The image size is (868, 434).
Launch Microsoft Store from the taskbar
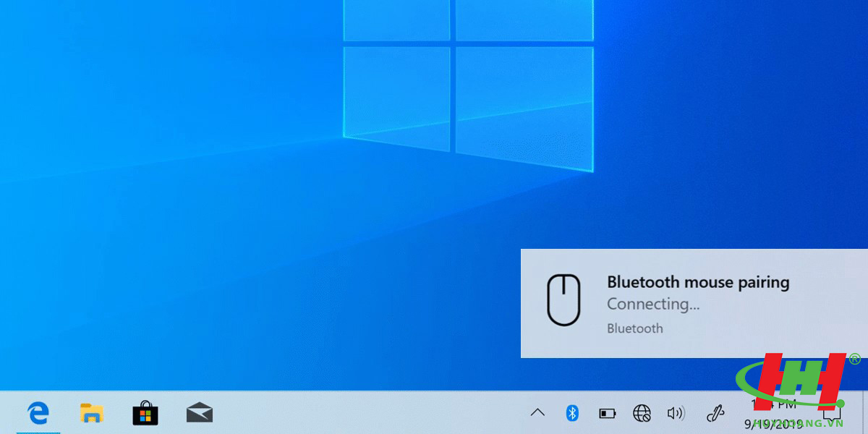145,413
